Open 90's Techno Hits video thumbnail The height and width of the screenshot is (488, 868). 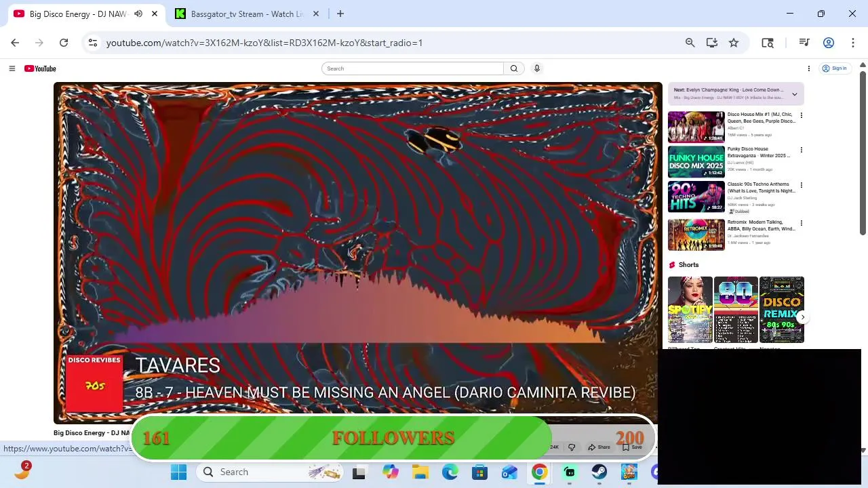(696, 197)
